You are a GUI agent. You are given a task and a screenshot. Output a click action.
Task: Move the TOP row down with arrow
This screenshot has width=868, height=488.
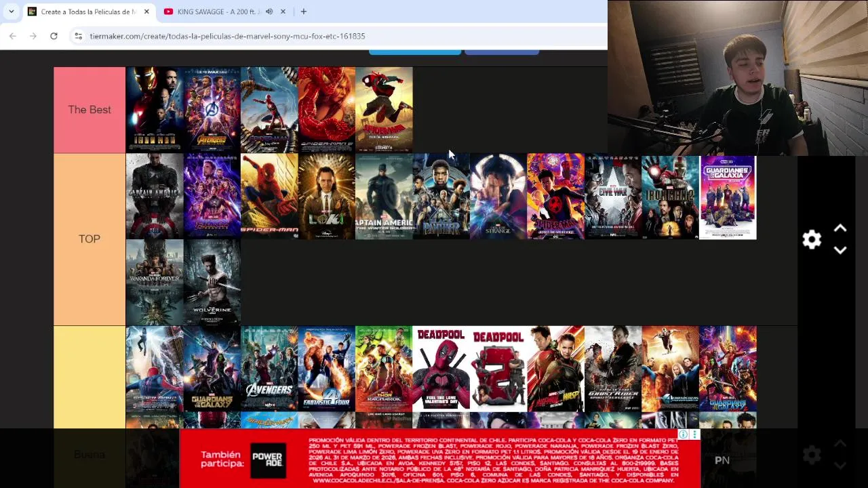coord(840,250)
